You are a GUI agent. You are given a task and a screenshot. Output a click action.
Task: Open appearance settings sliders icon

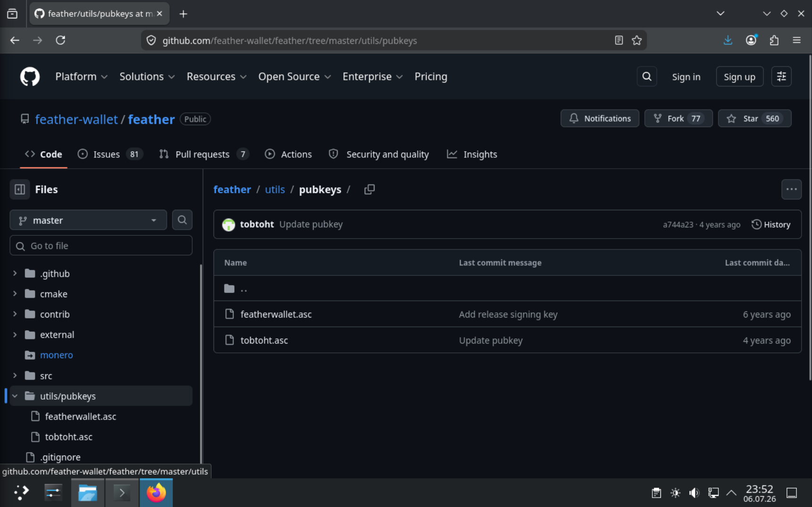(781, 77)
